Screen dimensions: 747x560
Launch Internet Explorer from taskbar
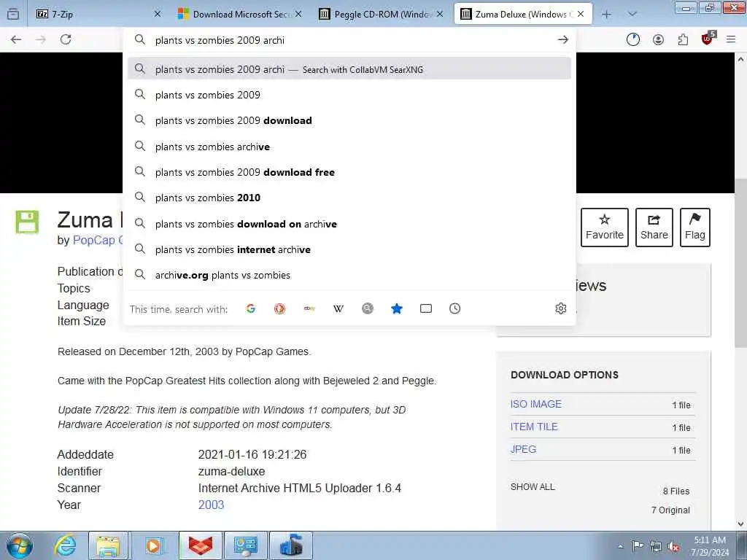coord(65,545)
